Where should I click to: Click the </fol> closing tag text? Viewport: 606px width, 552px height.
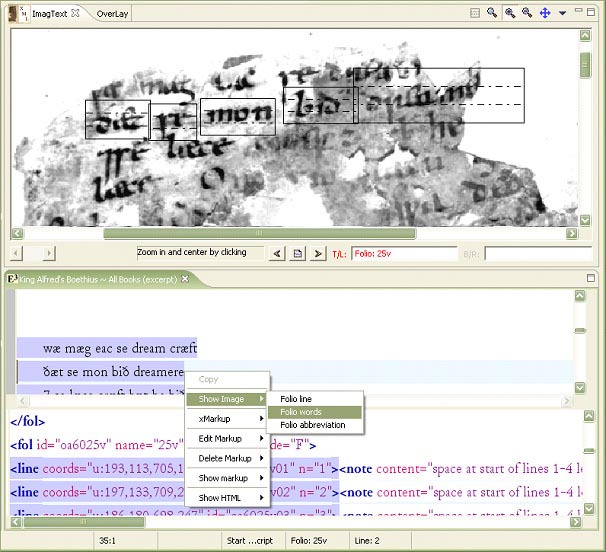(x=27, y=421)
